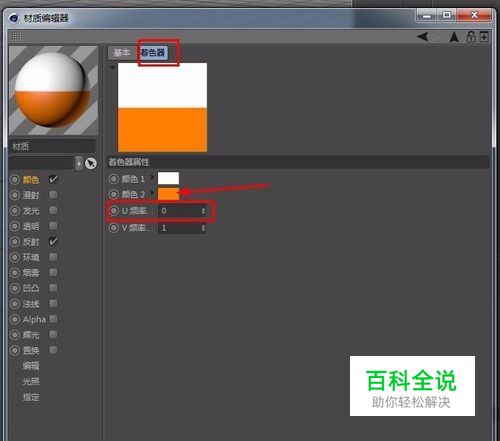Toggle the padlock lock icon

pyautogui.click(x=471, y=36)
